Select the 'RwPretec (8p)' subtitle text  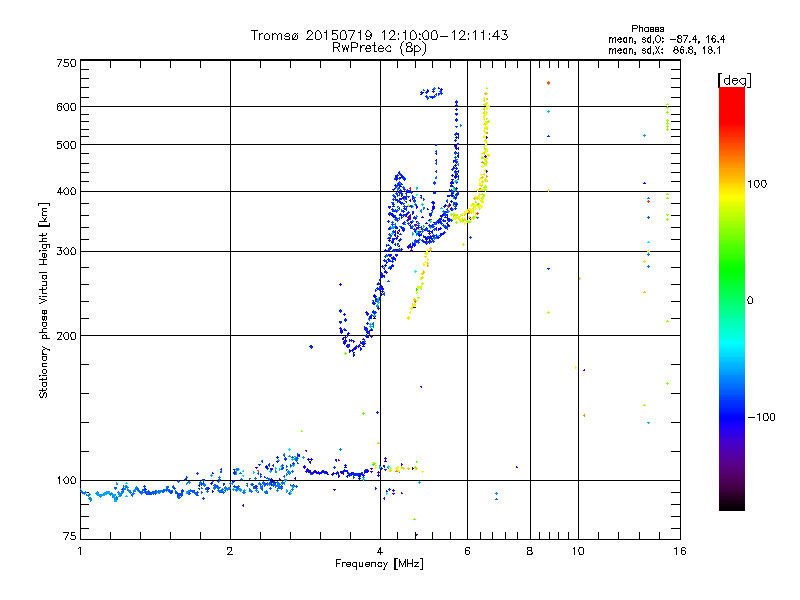379,48
